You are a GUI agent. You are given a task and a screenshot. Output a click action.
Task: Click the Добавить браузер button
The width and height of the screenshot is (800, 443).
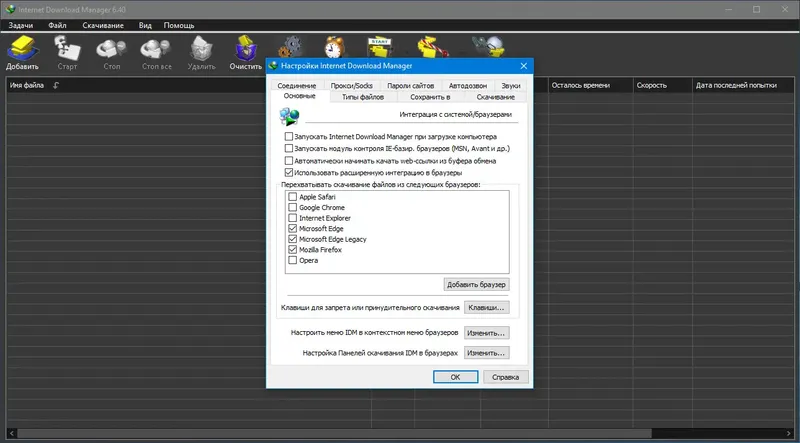[x=477, y=285]
